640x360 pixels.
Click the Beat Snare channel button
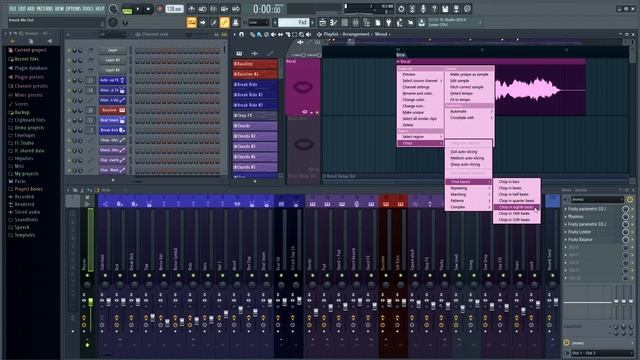click(x=113, y=120)
